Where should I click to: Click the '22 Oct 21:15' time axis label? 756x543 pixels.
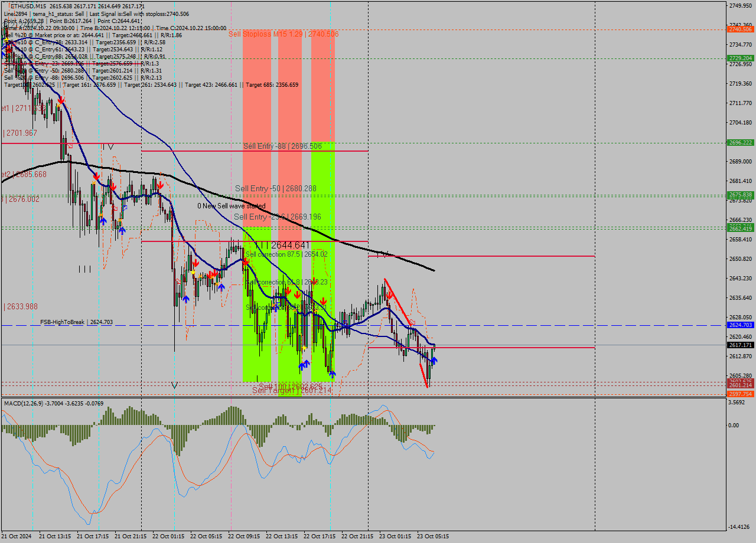[357, 537]
